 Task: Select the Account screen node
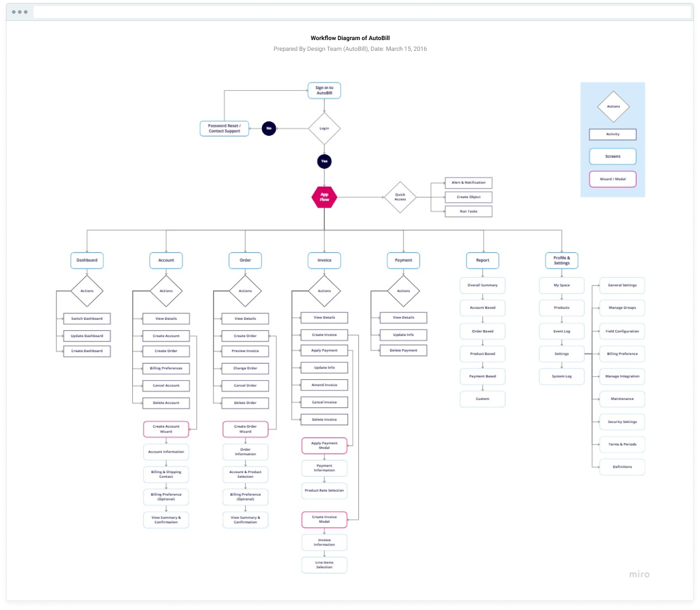coord(166,260)
